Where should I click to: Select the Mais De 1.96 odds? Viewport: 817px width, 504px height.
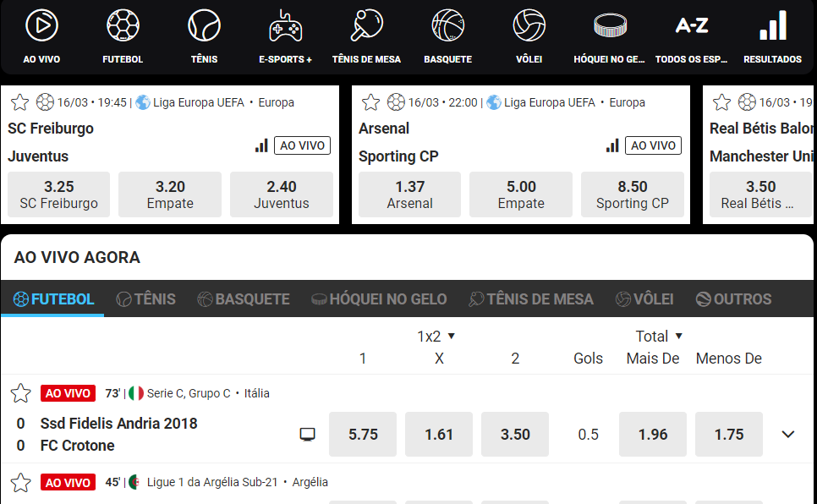(652, 433)
